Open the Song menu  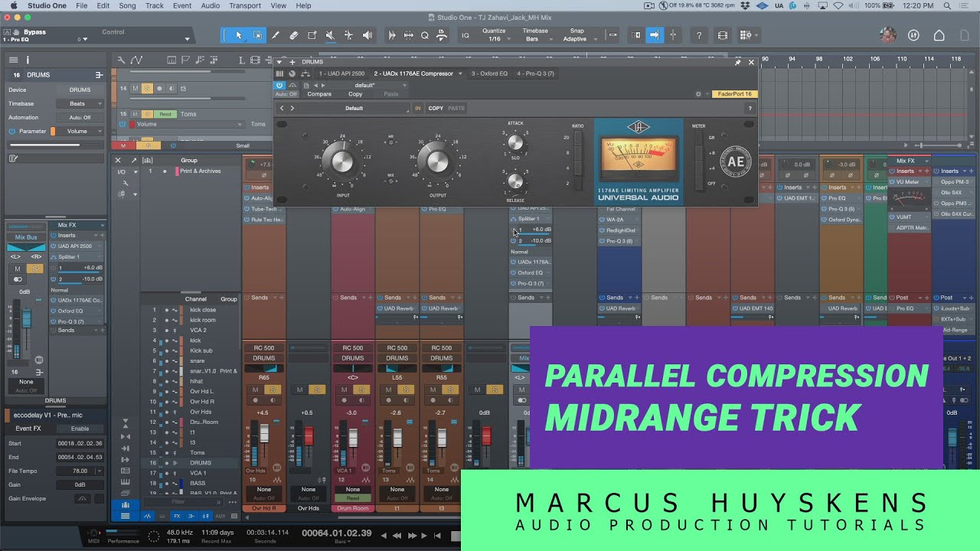[x=127, y=5]
